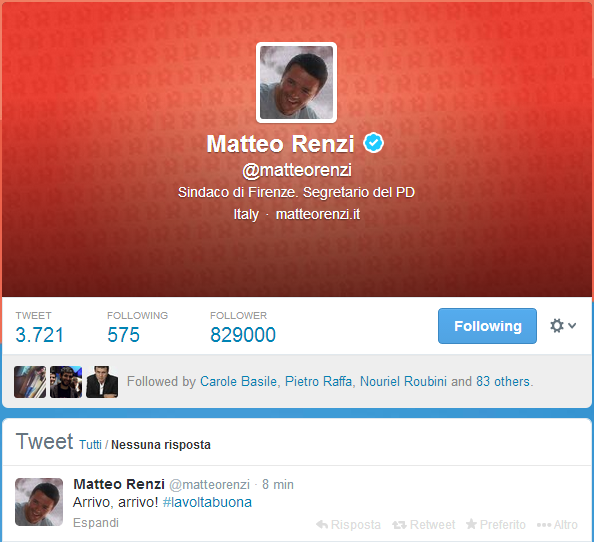Open the #lavoltabuona hashtag link
Image resolution: width=594 pixels, height=542 pixels.
[x=207, y=502]
